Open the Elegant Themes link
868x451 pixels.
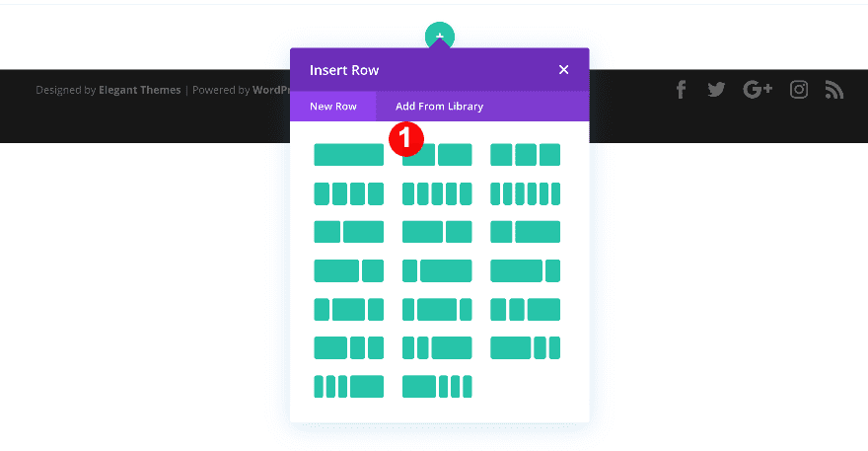pyautogui.click(x=139, y=90)
